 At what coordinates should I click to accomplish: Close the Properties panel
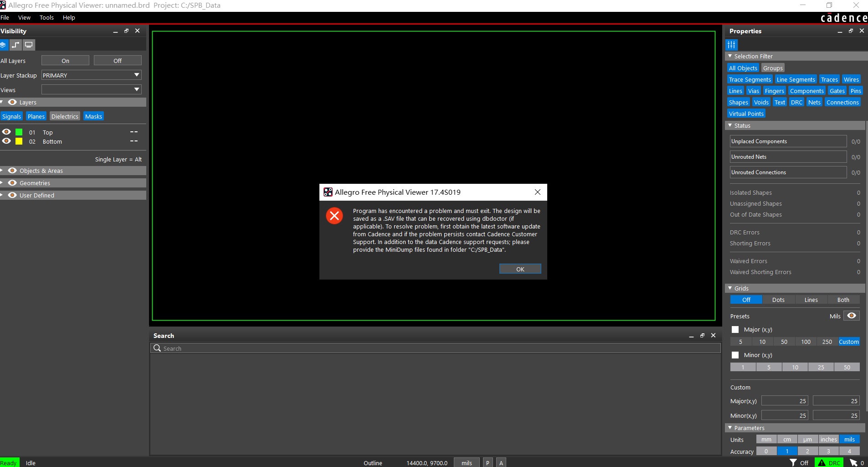click(862, 31)
